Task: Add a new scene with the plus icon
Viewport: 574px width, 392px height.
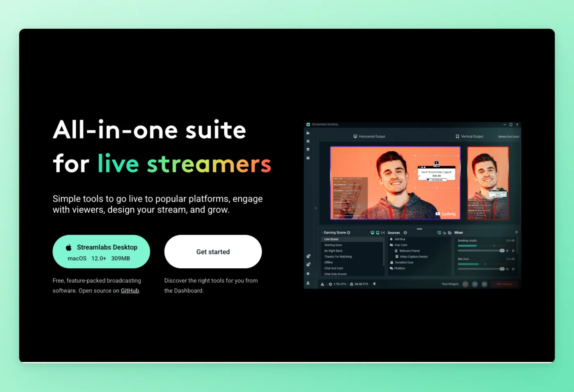Action: click(349, 233)
